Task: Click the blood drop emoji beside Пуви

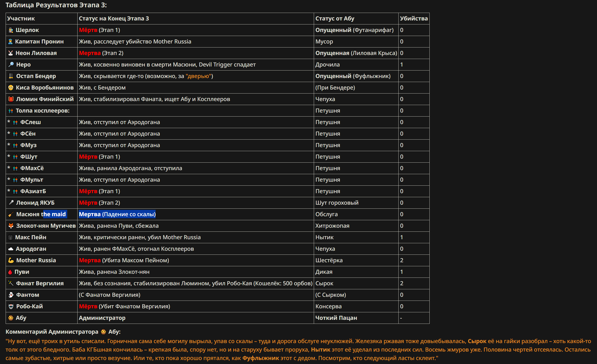Action: [10, 272]
